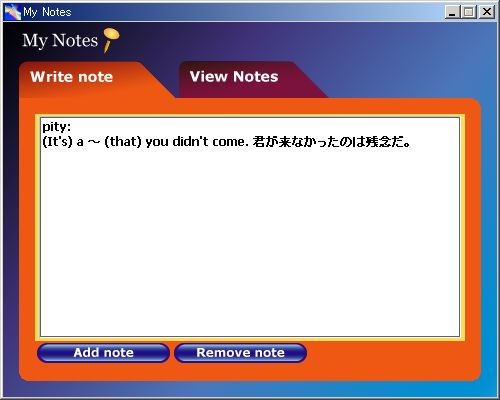Viewport: 500px width, 400px height.
Task: Place cursor on the word "pity:"
Action: [57, 127]
